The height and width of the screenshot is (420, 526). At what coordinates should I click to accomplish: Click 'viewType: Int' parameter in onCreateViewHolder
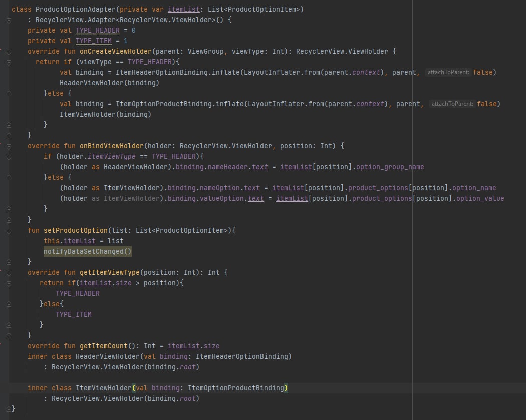(x=258, y=51)
